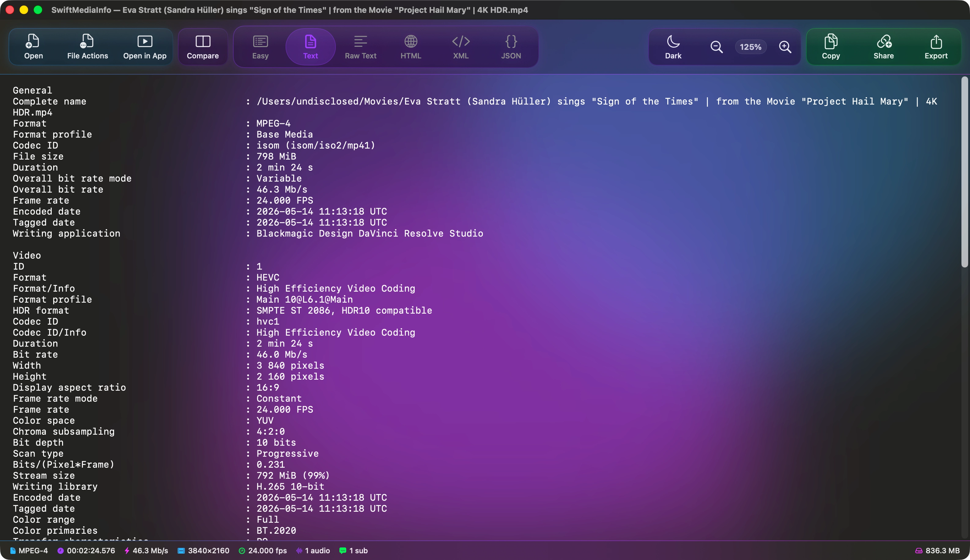Click the '10 bits' bit depth value

click(x=276, y=443)
